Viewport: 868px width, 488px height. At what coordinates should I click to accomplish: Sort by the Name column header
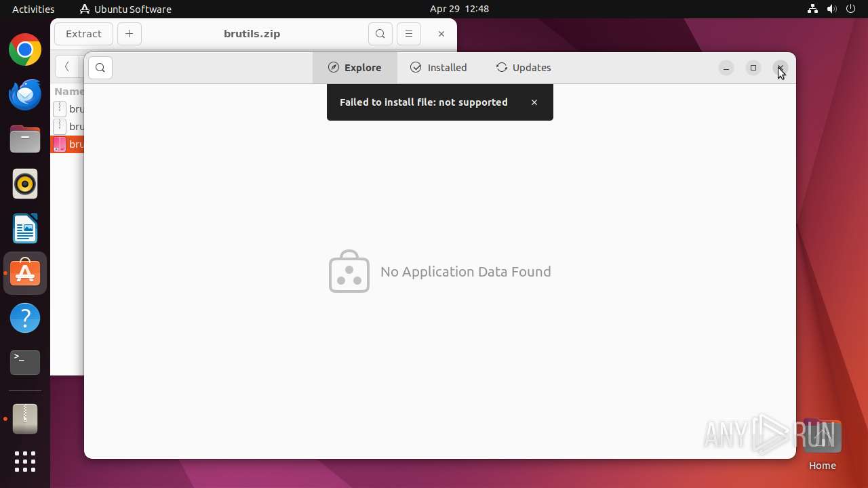[x=68, y=91]
